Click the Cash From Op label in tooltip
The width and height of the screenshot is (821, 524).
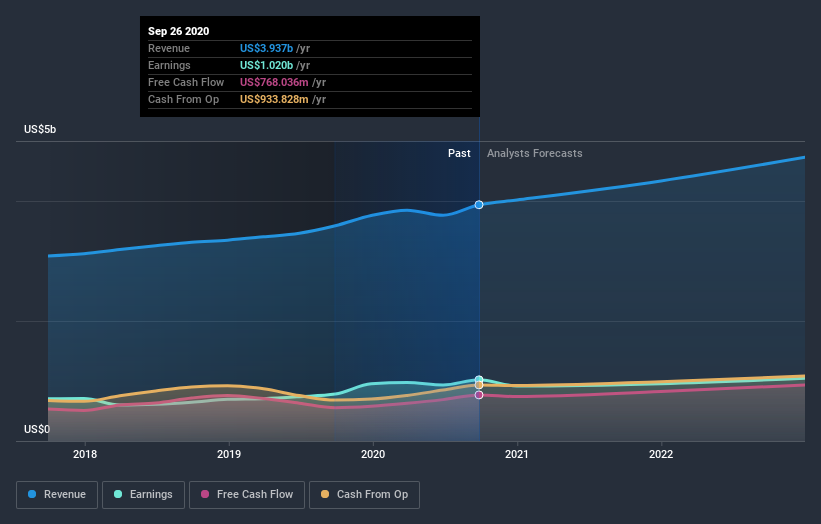point(183,99)
